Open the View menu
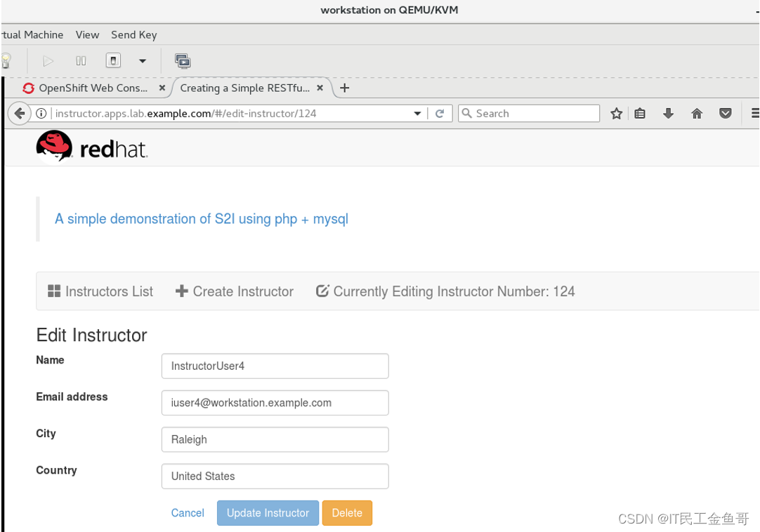 coord(87,35)
